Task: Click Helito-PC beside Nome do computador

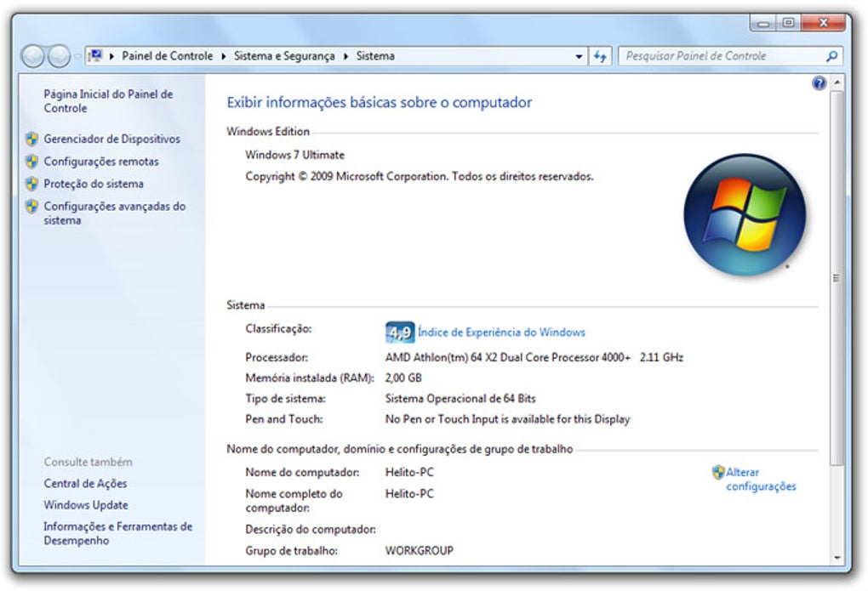Action: [x=409, y=472]
